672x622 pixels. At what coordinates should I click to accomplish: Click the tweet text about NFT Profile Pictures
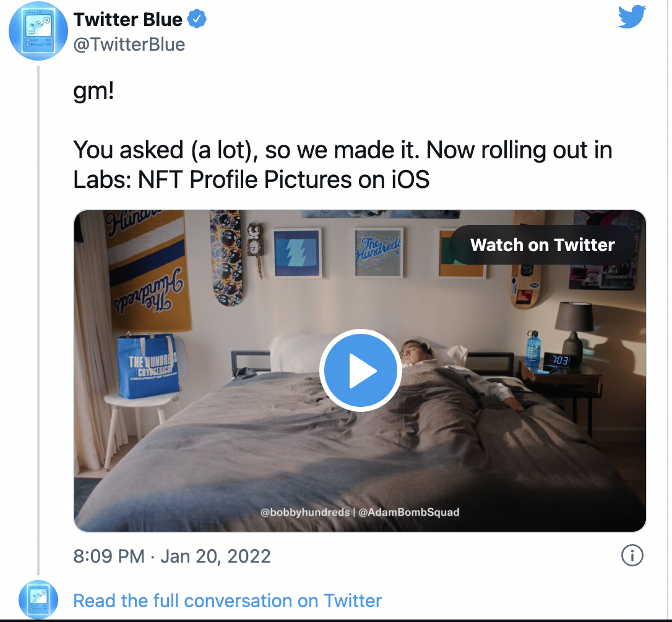[343, 164]
